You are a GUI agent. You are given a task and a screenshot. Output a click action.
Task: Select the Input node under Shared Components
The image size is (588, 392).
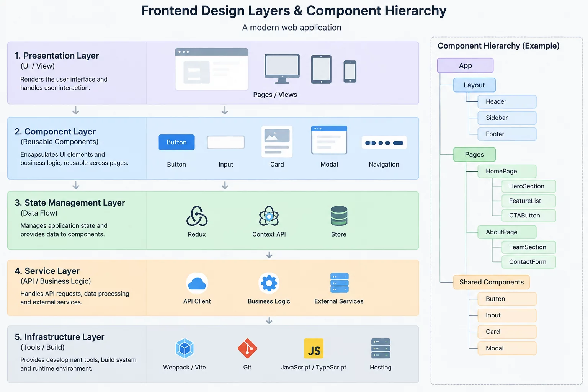pyautogui.click(x=507, y=315)
